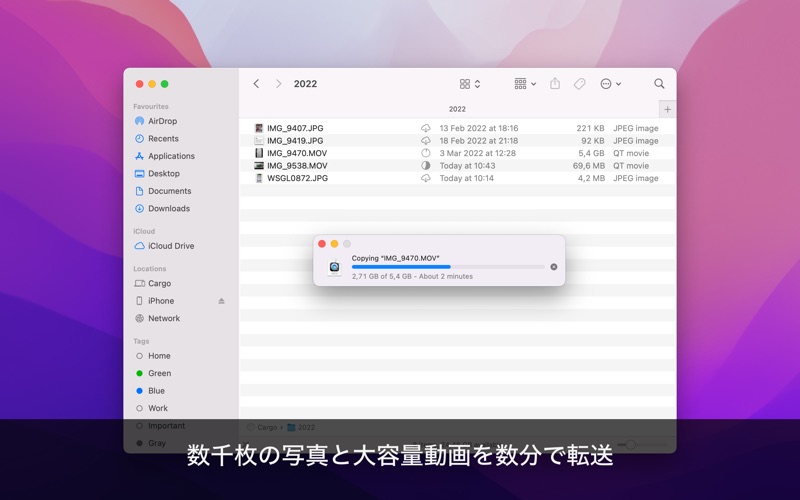
Task: Add a new tab with plus button
Action: 667,109
